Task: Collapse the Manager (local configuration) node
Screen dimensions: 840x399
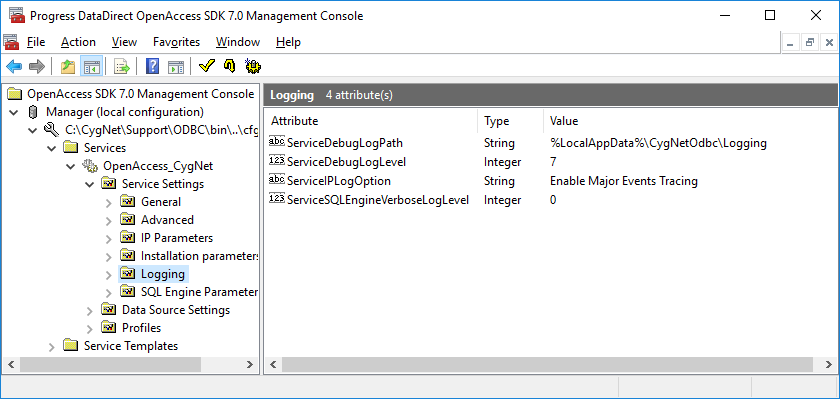Action: (x=13, y=112)
